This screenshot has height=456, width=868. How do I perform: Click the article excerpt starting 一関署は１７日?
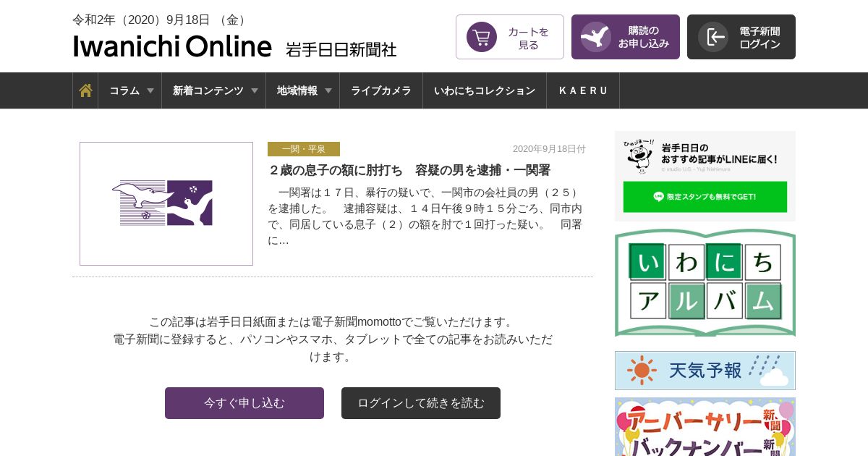click(425, 216)
